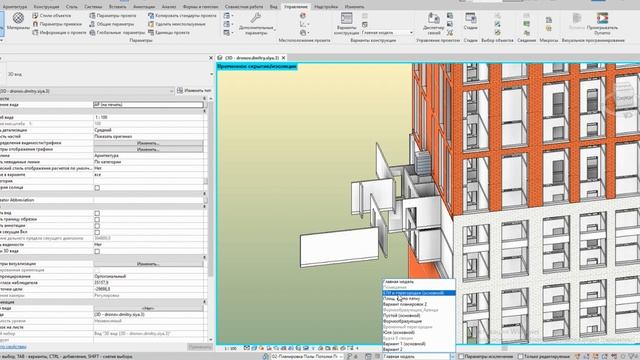
Task: Switch to the Аннотации ribbon tab
Action: 144,7
